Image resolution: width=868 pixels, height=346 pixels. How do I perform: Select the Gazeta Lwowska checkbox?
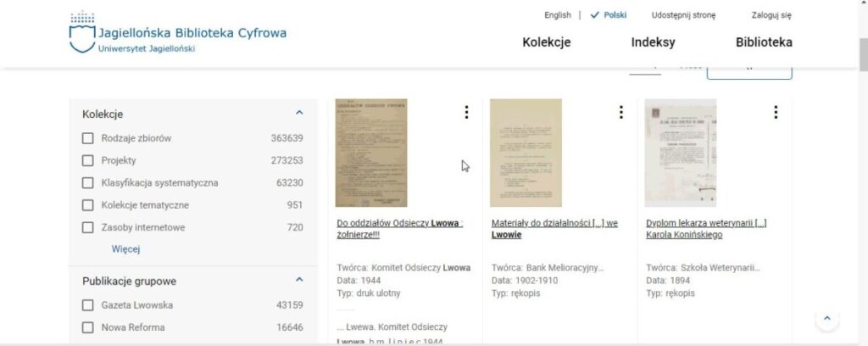(87, 305)
